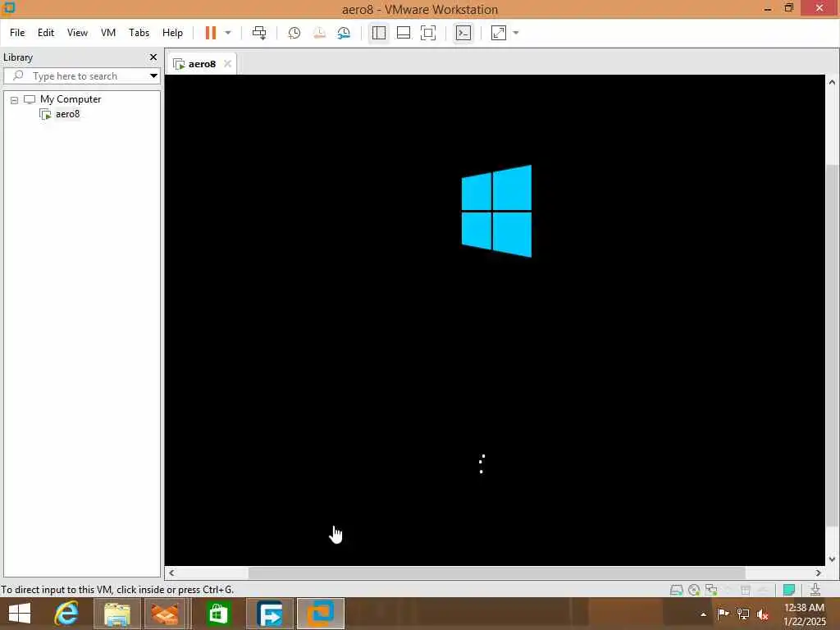Open the Windows Store taskbar icon

pyautogui.click(x=218, y=614)
